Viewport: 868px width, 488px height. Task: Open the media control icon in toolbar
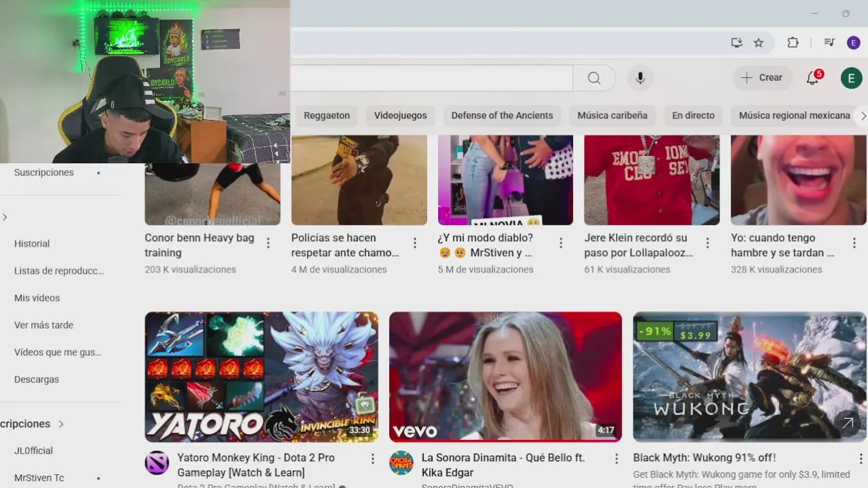(x=829, y=43)
